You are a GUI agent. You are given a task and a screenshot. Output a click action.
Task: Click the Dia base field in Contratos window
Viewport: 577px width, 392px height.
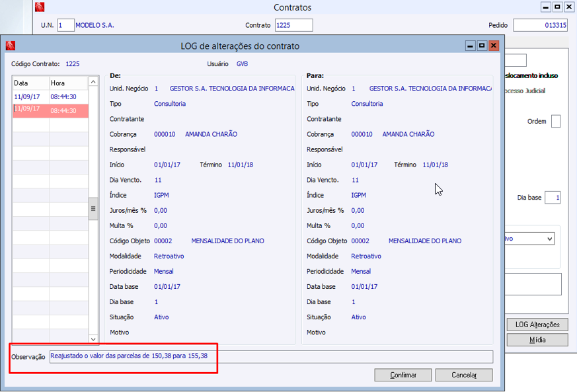point(553,197)
